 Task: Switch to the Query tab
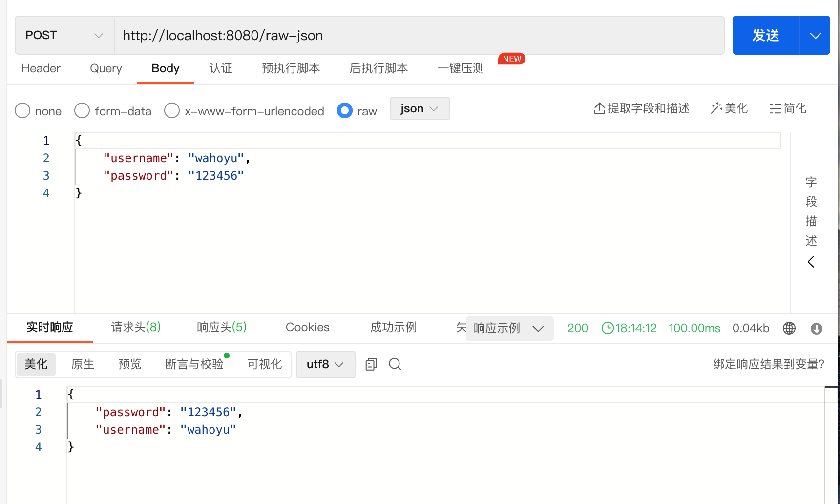point(106,68)
